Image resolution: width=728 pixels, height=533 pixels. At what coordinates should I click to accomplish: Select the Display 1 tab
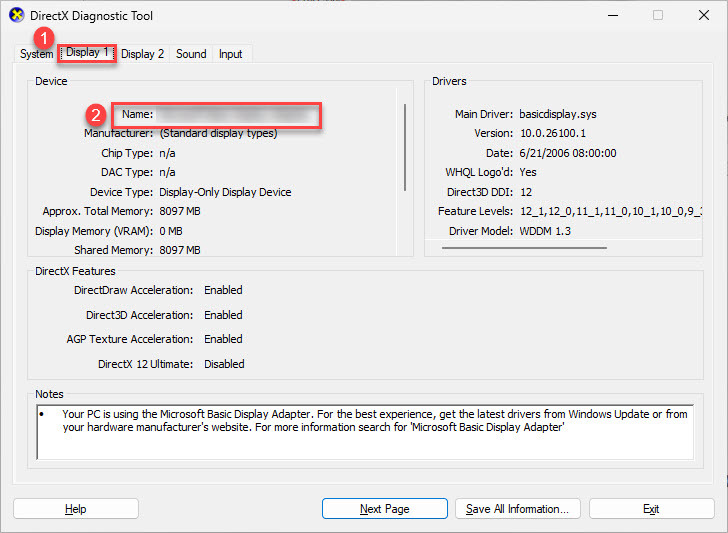click(87, 53)
